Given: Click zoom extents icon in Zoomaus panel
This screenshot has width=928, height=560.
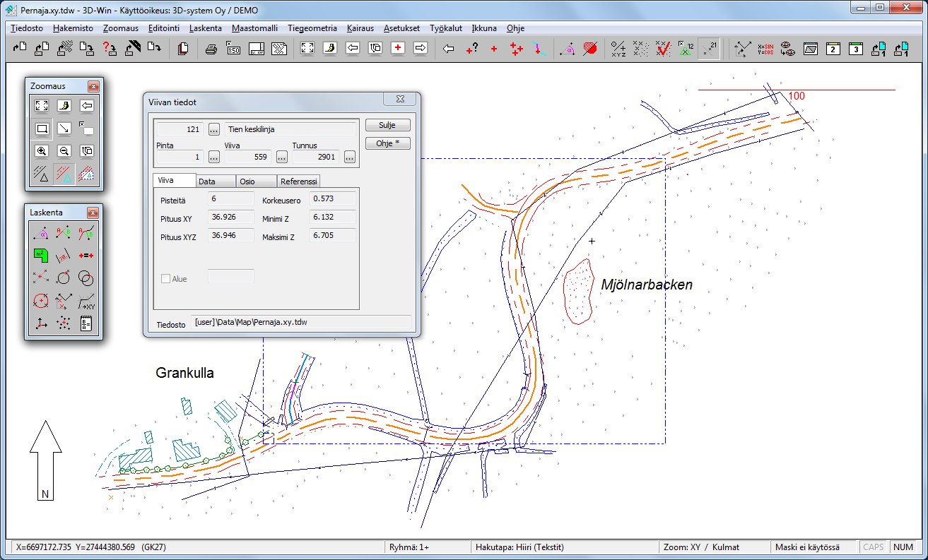Looking at the screenshot, I should tap(42, 106).
